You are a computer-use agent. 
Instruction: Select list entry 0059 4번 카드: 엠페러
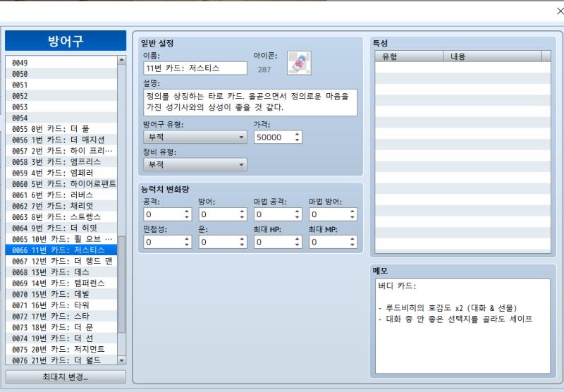pyautogui.click(x=61, y=173)
